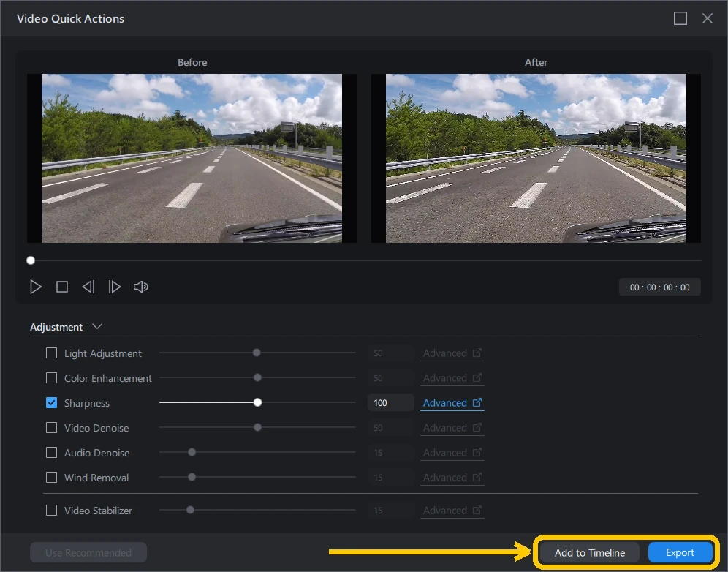The width and height of the screenshot is (728, 572).
Task: Enable the Audio Denoise checkbox
Action: 52,453
